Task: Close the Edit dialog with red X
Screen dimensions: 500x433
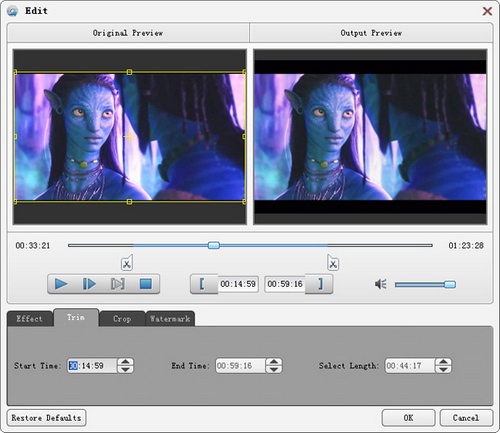Action: click(x=487, y=11)
